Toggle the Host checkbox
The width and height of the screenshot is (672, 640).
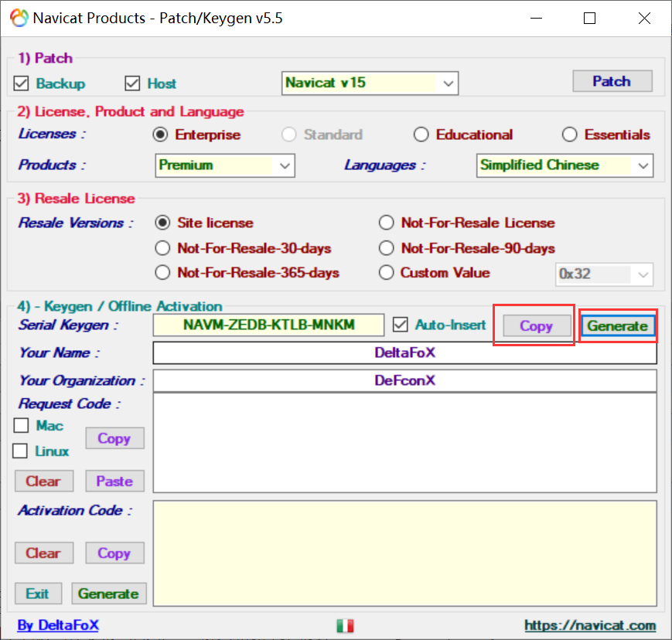point(132,83)
